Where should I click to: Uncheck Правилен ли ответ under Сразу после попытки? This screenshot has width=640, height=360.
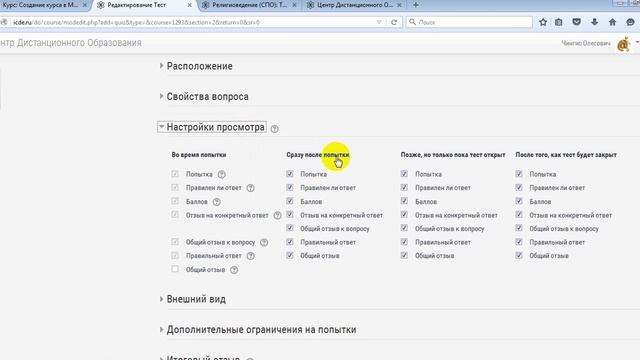290,187
